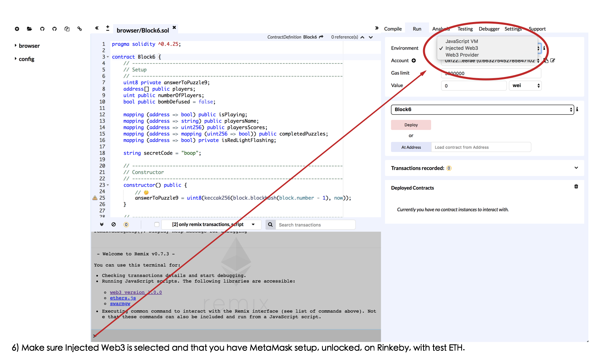Jump to the previous reference with the up chevron

tap(363, 37)
